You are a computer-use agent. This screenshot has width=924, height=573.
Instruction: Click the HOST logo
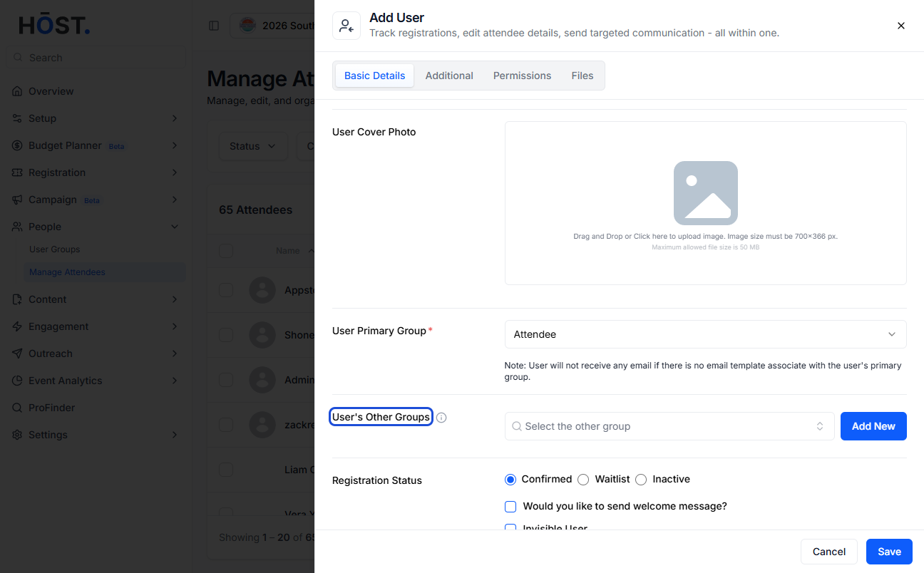coord(54,25)
